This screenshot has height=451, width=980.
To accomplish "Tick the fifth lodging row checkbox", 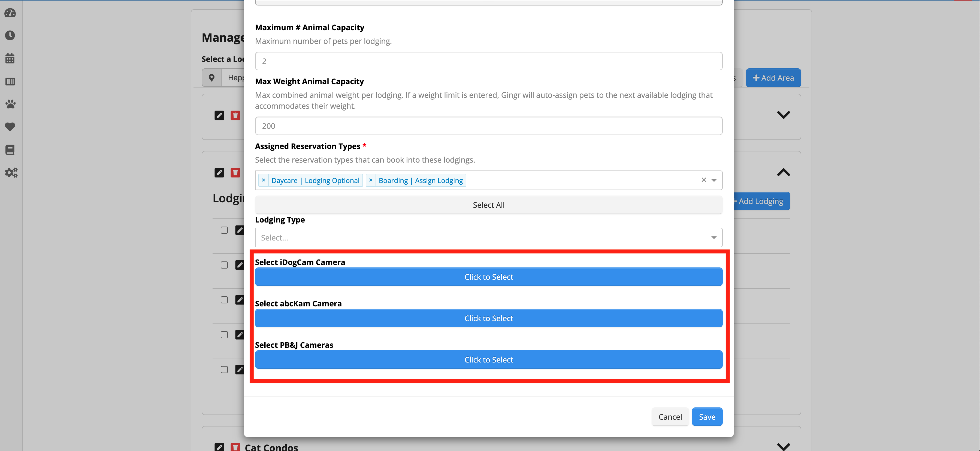I will coord(225,370).
